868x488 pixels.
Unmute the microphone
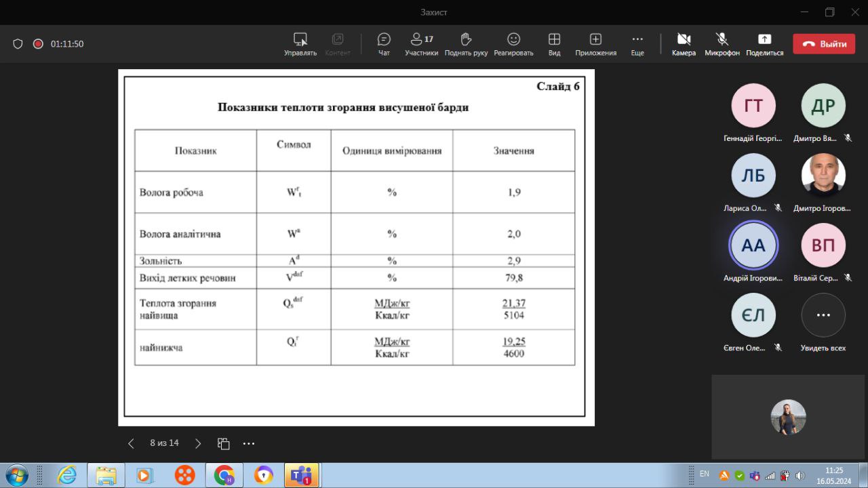click(722, 43)
